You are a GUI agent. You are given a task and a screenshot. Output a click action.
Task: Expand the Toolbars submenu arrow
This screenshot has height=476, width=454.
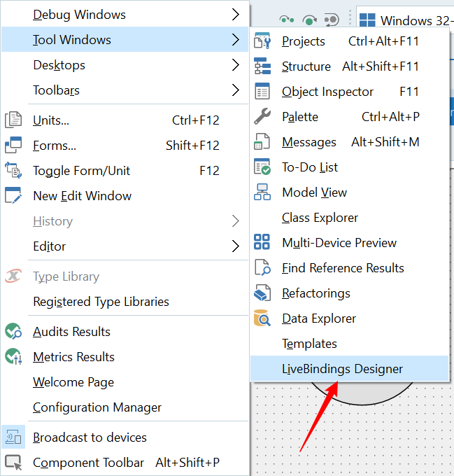[236, 90]
